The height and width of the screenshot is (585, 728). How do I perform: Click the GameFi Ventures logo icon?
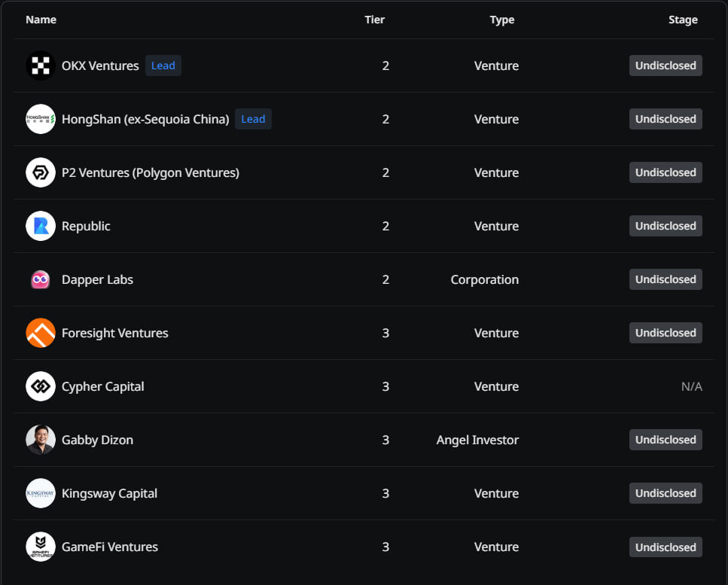coord(41,547)
